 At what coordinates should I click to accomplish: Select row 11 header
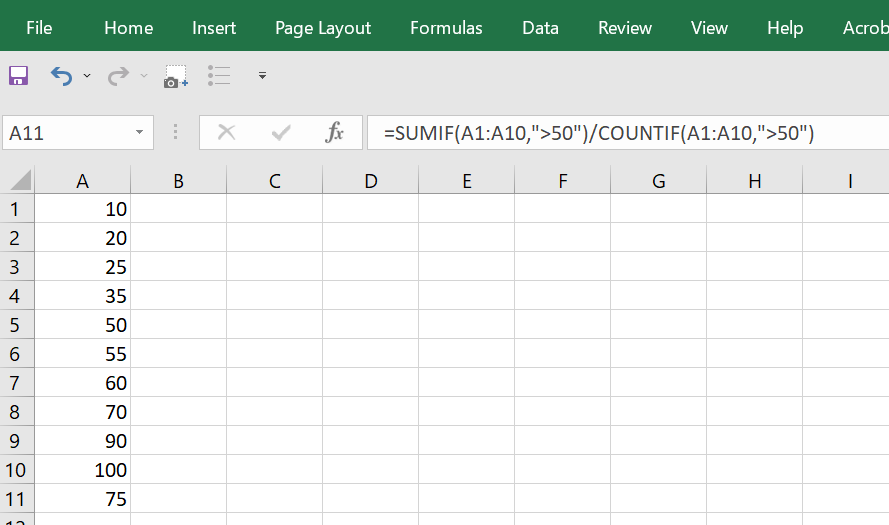click(x=17, y=498)
